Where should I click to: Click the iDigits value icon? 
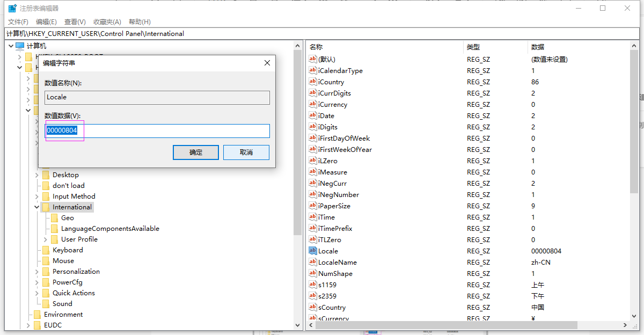[x=313, y=127]
